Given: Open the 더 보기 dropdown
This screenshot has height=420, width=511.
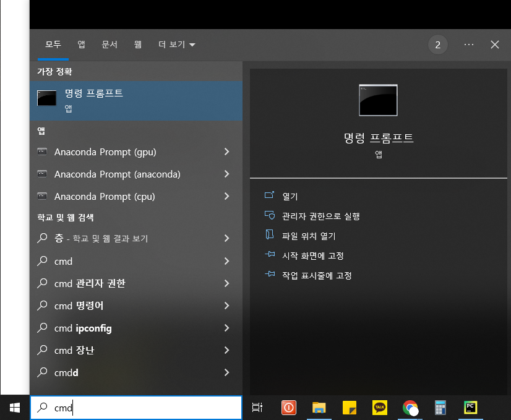Looking at the screenshot, I should [x=177, y=45].
